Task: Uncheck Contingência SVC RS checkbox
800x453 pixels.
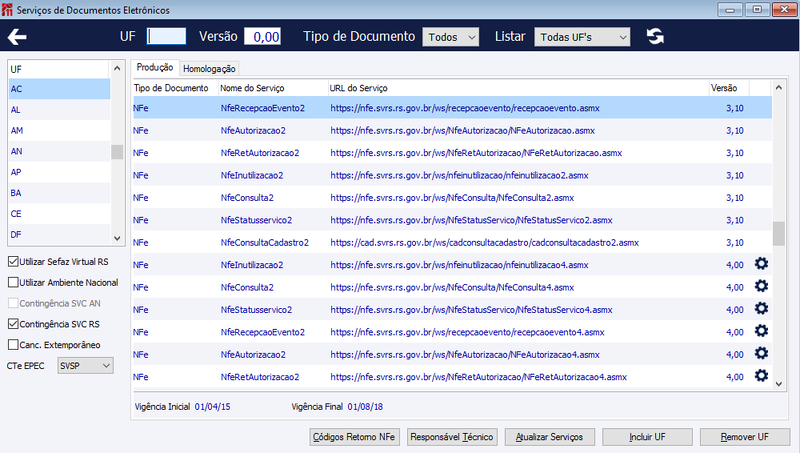Action: (x=13, y=324)
